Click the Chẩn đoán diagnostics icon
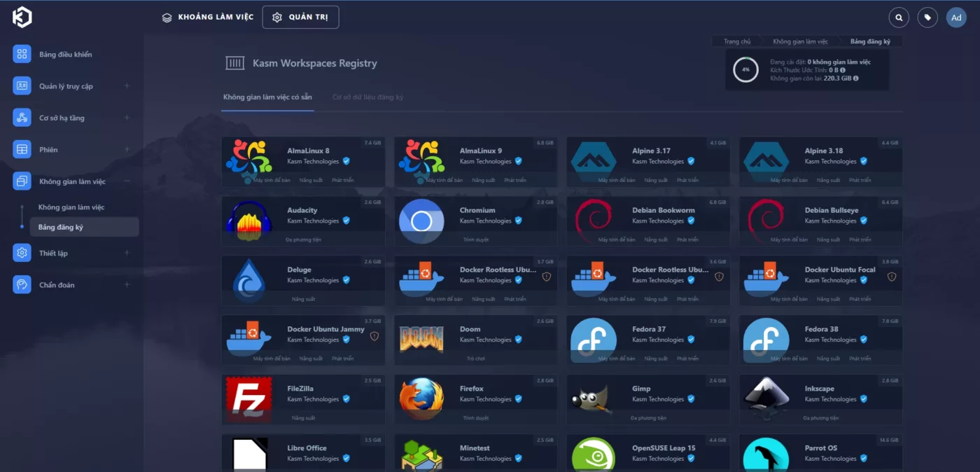980x472 pixels. click(x=22, y=284)
